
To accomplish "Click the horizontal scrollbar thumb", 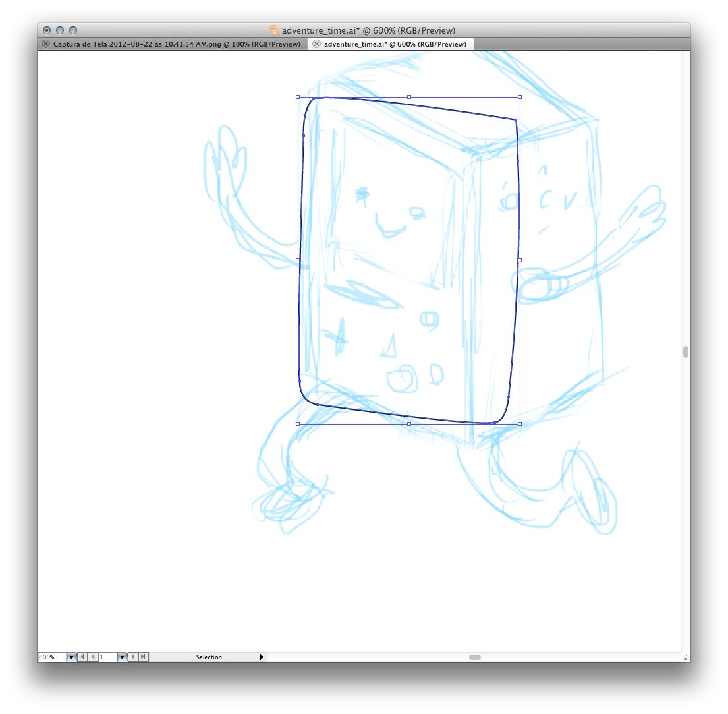I will pos(474,657).
